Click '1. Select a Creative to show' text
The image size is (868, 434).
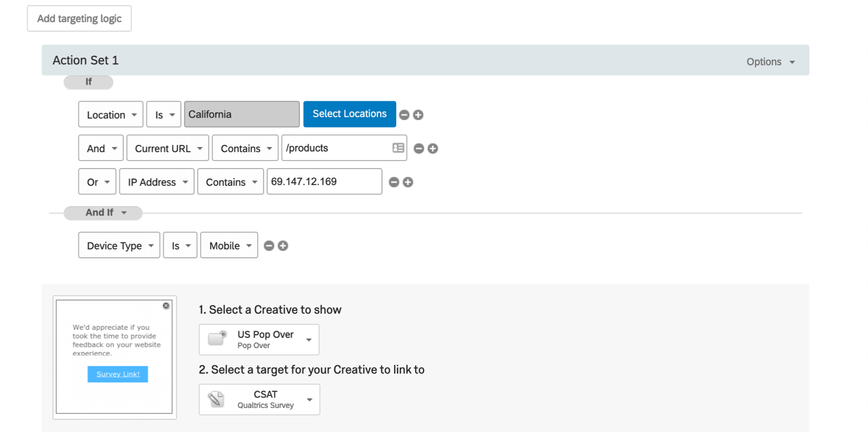click(x=270, y=310)
